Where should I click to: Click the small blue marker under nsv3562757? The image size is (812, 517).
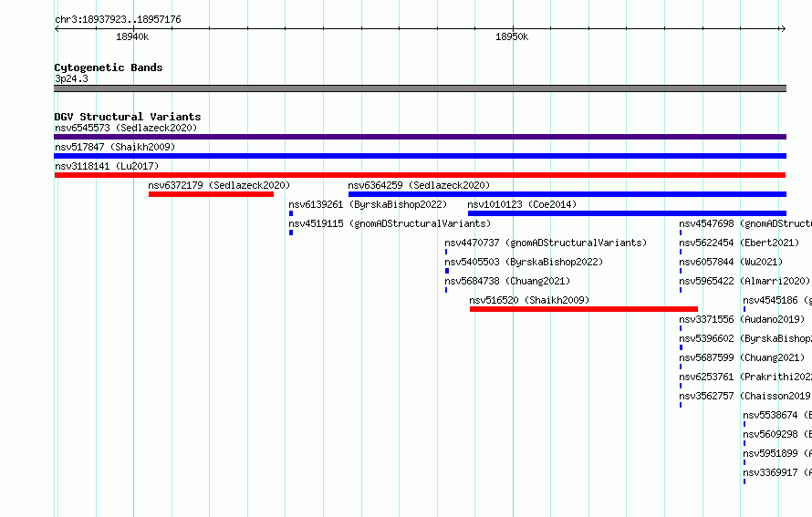point(681,405)
